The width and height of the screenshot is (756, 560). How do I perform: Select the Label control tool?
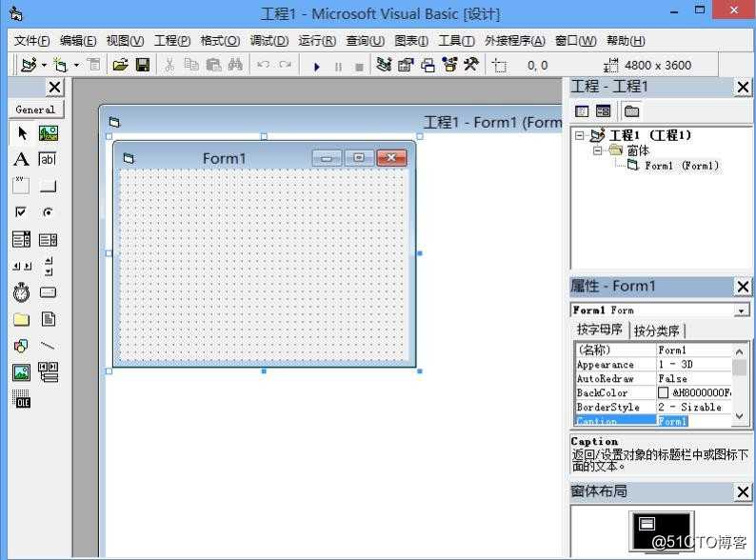(x=22, y=159)
